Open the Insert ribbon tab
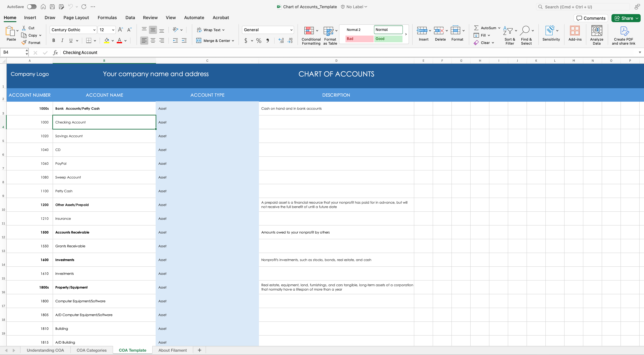The image size is (644, 355). coord(30,17)
